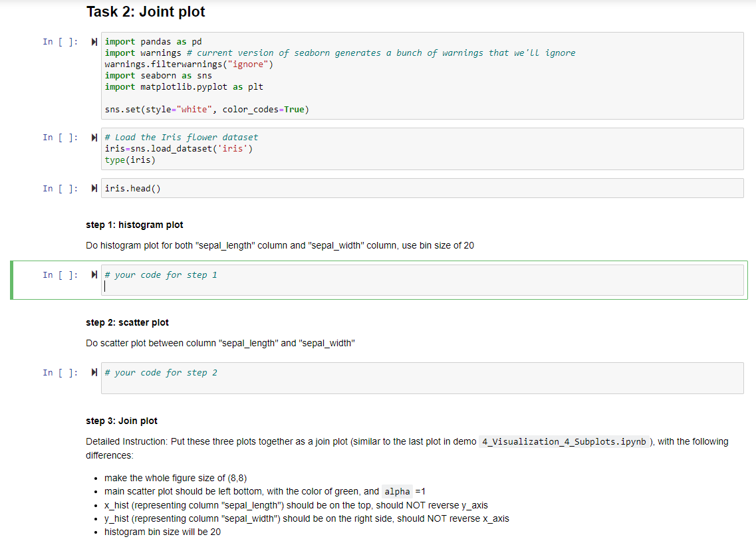Click inside the step 1 code cell

[x=266, y=279]
